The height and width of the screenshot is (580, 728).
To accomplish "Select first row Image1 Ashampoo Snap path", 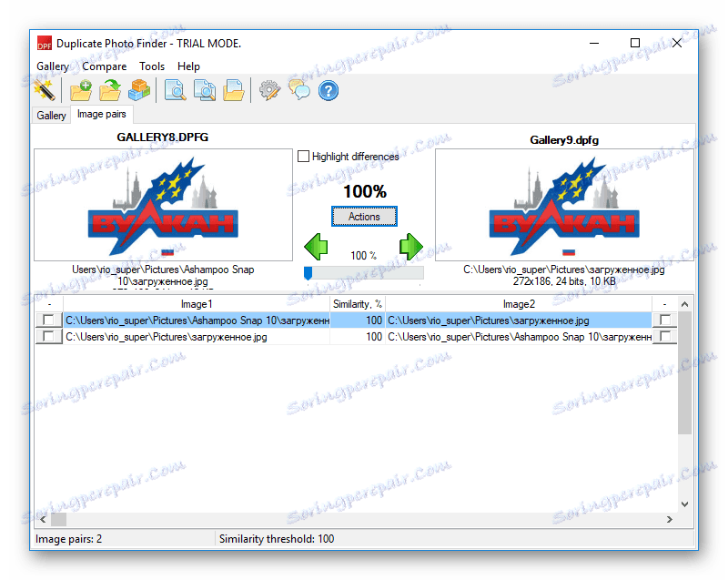I will point(197,321).
